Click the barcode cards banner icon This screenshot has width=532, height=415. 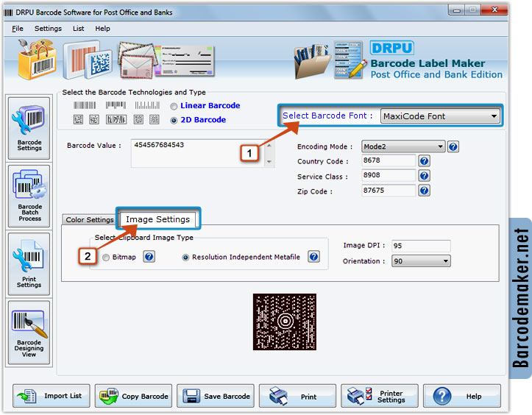pyautogui.click(x=88, y=60)
